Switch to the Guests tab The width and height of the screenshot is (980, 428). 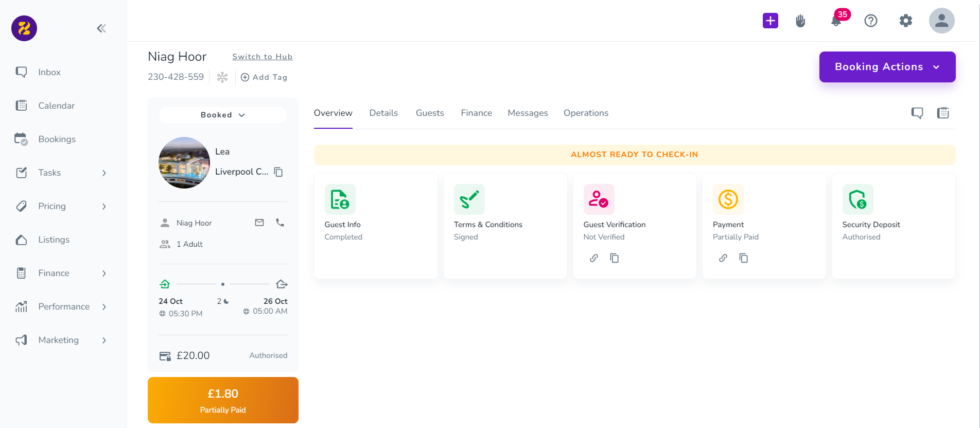tap(429, 113)
